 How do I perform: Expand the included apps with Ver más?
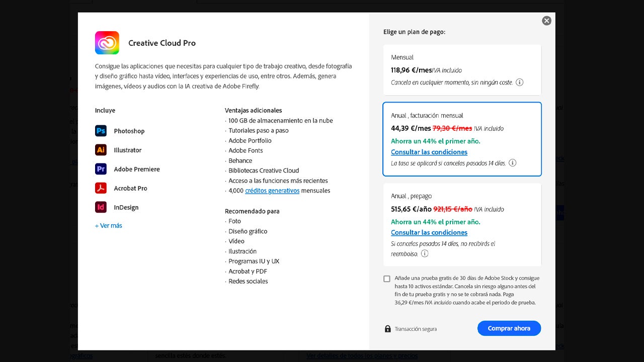[109, 226]
